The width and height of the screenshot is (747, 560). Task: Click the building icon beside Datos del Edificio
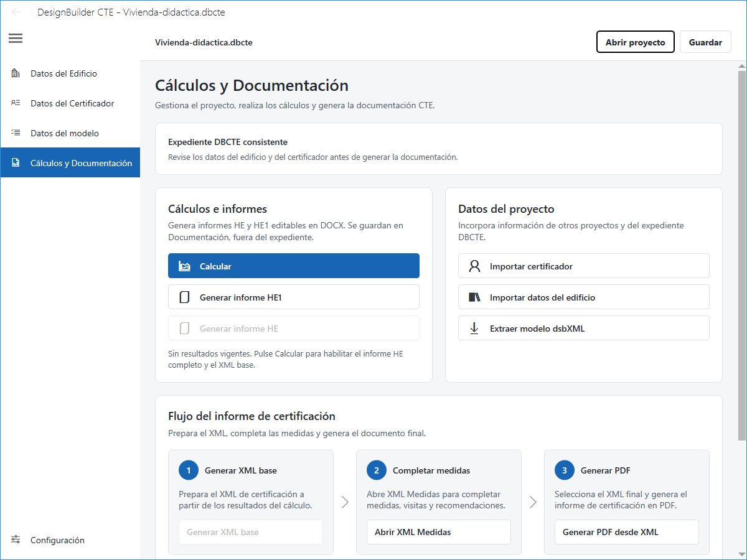16,73
